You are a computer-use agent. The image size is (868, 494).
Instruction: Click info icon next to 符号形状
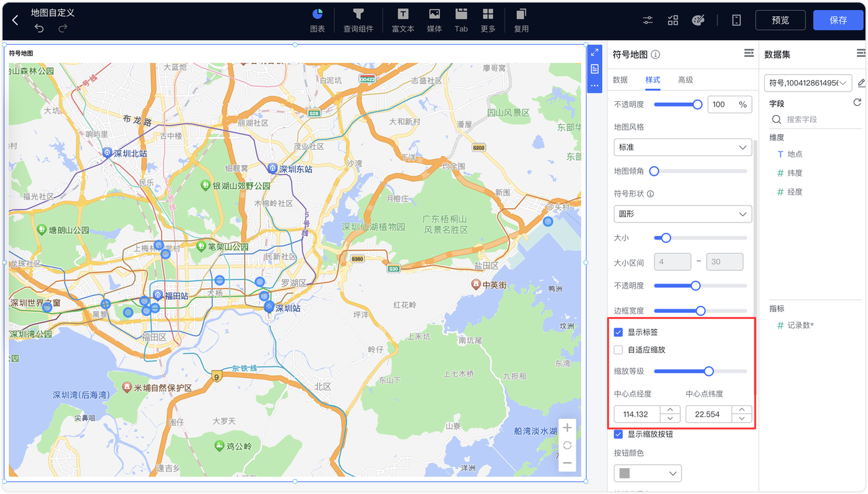[x=650, y=194]
